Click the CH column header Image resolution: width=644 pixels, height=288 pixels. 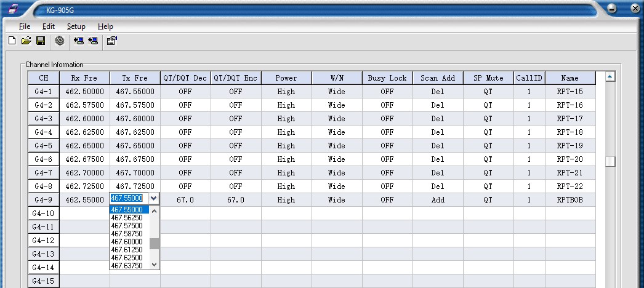(44, 78)
